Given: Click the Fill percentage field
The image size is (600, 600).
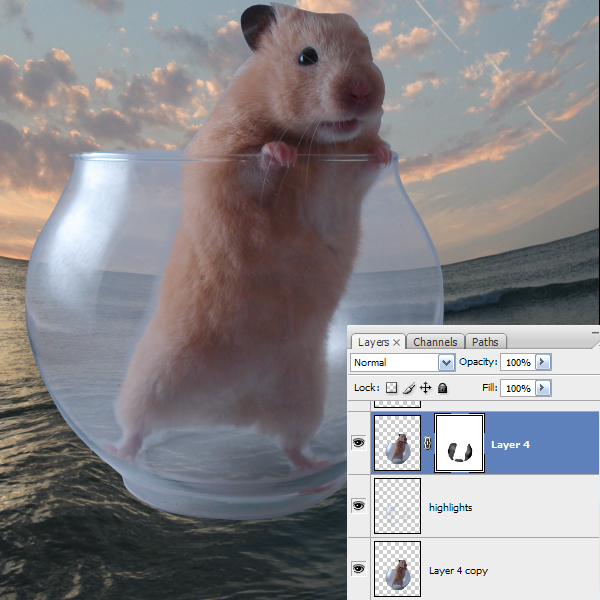Looking at the screenshot, I should 517,388.
